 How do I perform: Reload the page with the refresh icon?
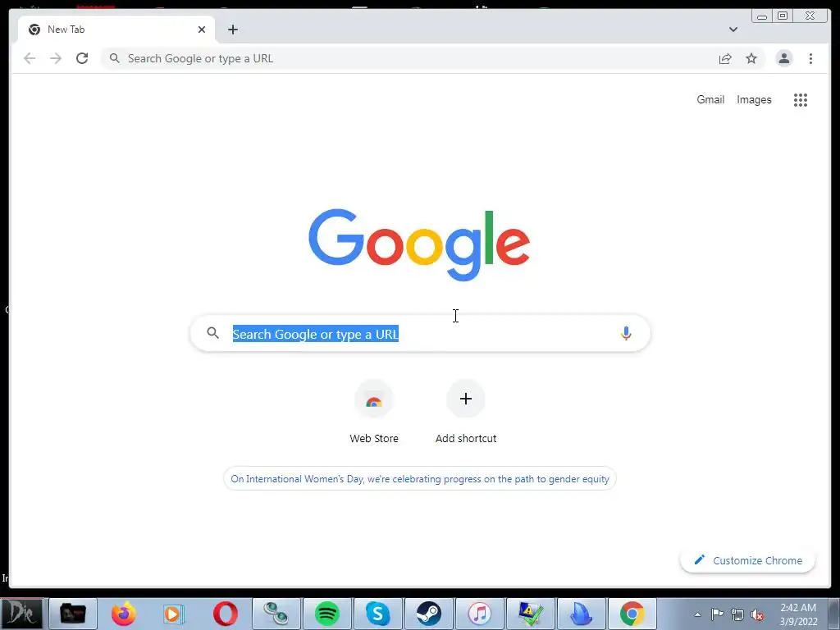pos(82,58)
